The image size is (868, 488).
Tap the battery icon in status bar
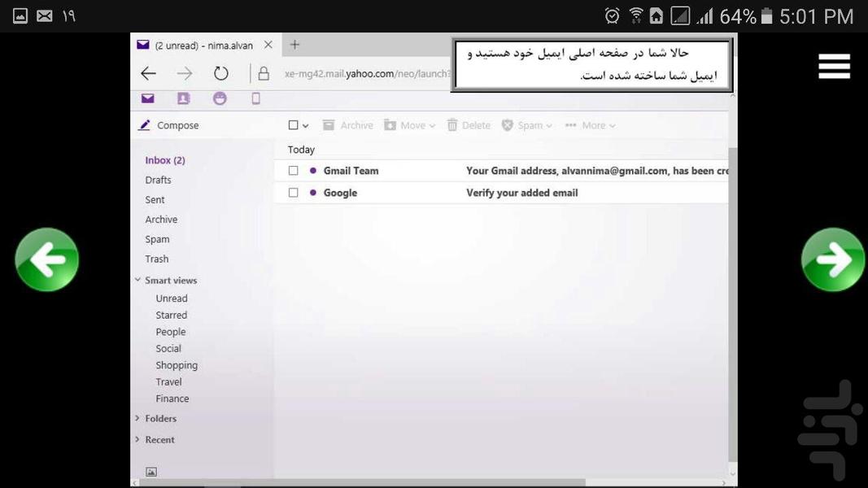[766, 16]
